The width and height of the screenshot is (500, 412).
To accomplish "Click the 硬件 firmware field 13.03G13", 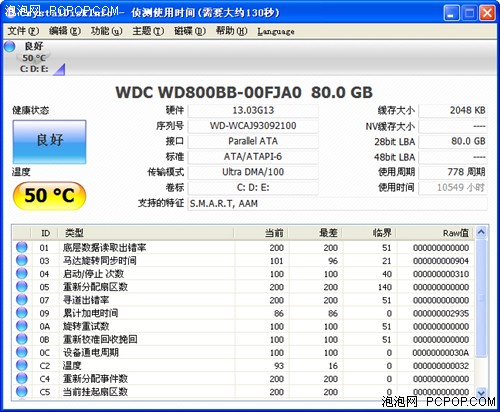I will coord(253,111).
